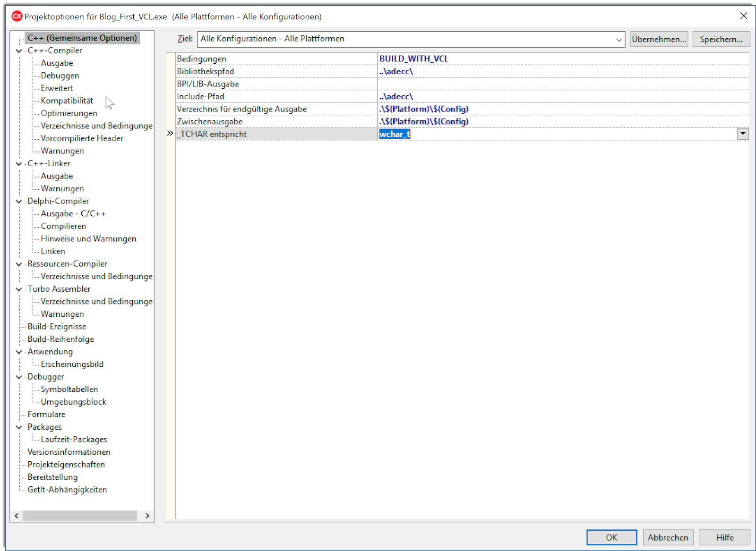The image size is (756, 551).
Task: Select Linken tree item
Action: pos(53,251)
